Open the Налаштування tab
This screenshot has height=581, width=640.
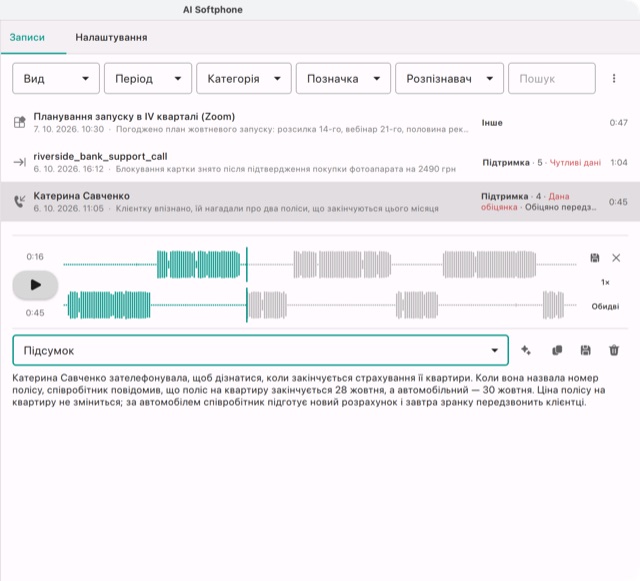111,37
